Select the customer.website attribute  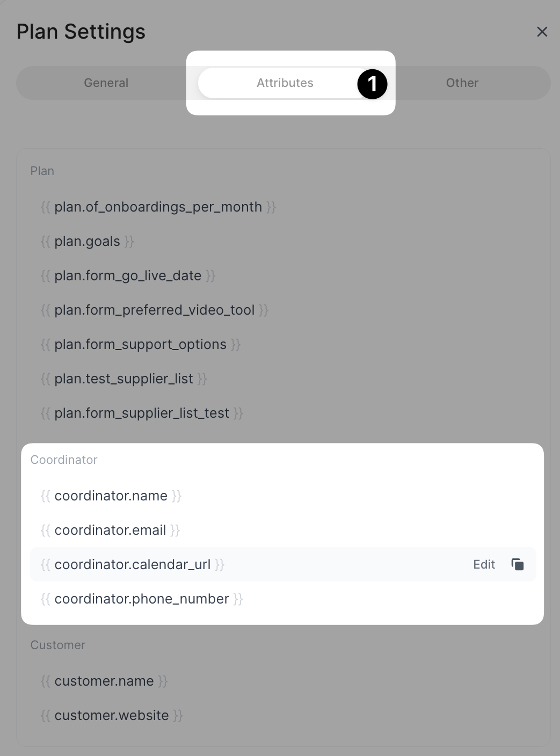111,715
